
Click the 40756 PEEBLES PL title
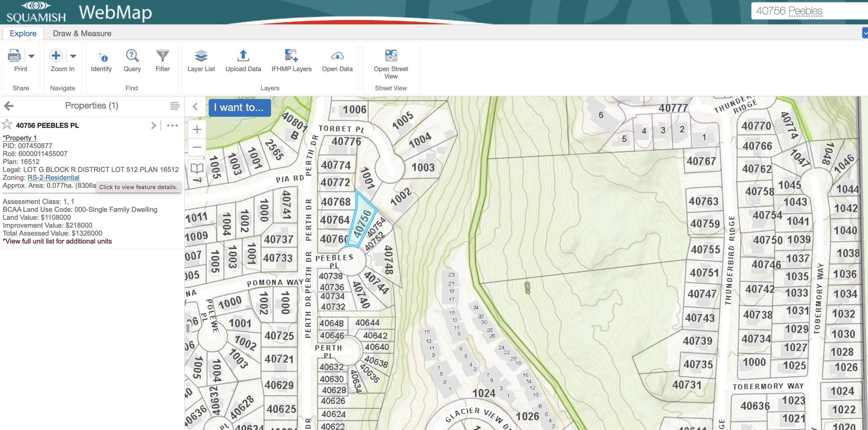[47, 126]
